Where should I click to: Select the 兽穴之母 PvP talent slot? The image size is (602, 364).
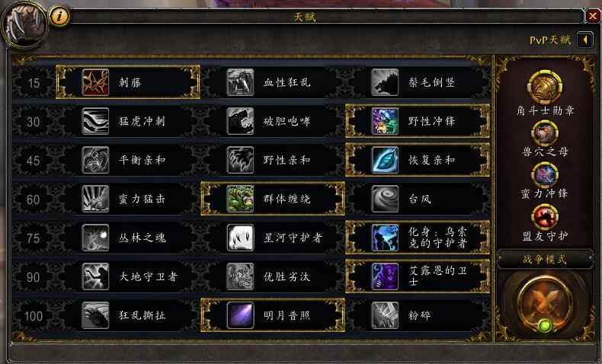(545, 133)
